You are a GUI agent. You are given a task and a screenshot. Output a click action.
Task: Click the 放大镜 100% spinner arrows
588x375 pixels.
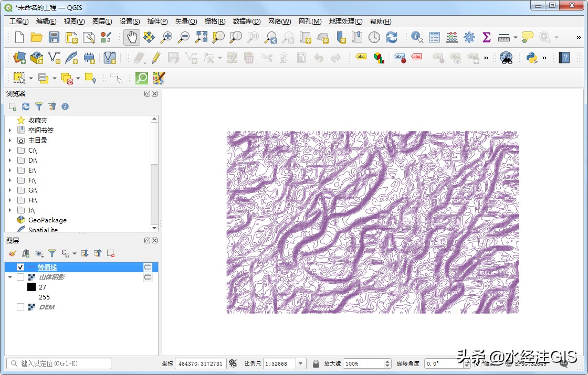click(x=387, y=364)
